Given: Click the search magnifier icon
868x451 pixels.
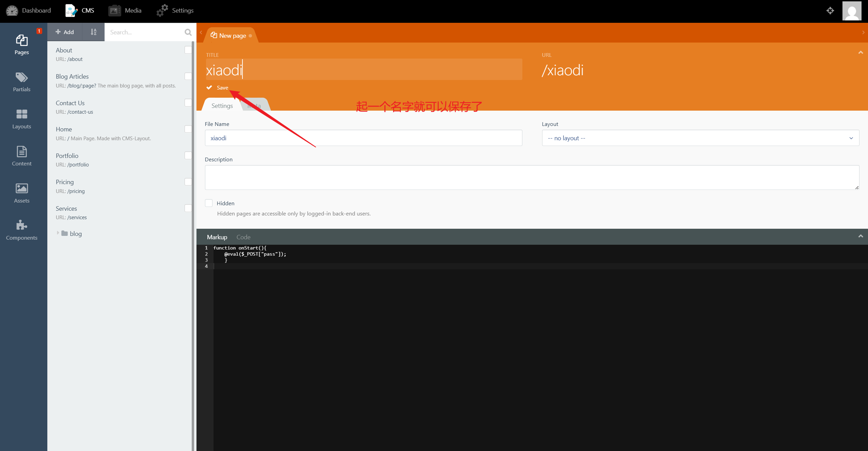Looking at the screenshot, I should pyautogui.click(x=188, y=32).
